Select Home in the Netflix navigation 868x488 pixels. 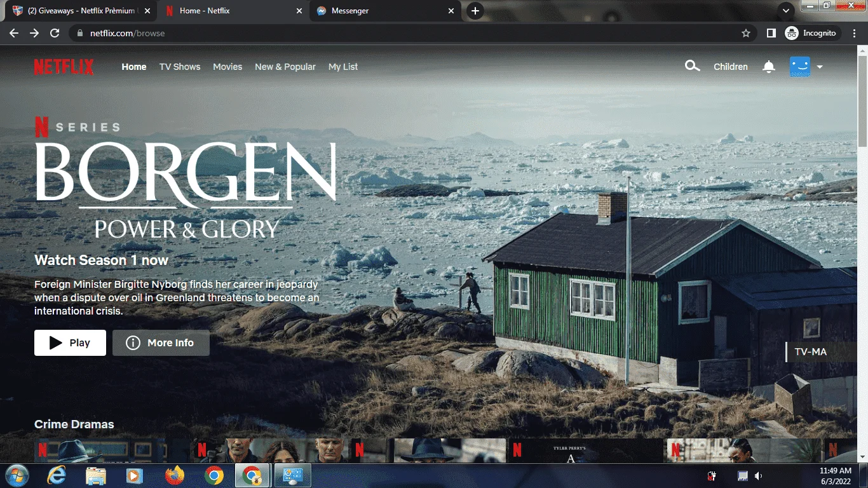(134, 67)
